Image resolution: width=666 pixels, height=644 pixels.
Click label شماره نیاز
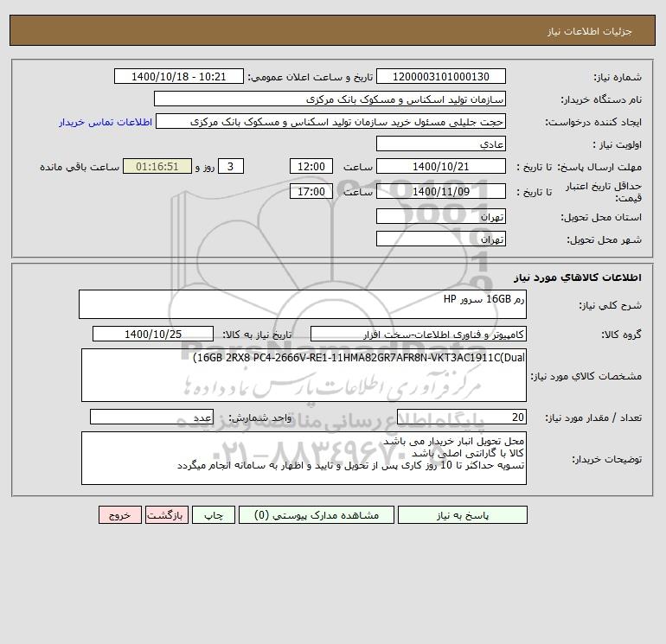click(x=618, y=77)
